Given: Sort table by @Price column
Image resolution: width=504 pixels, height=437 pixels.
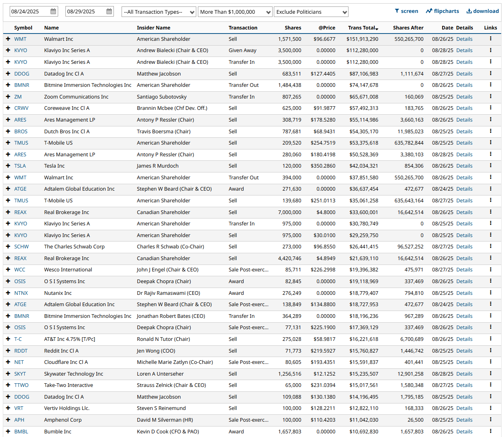Looking at the screenshot, I should (327, 28).
